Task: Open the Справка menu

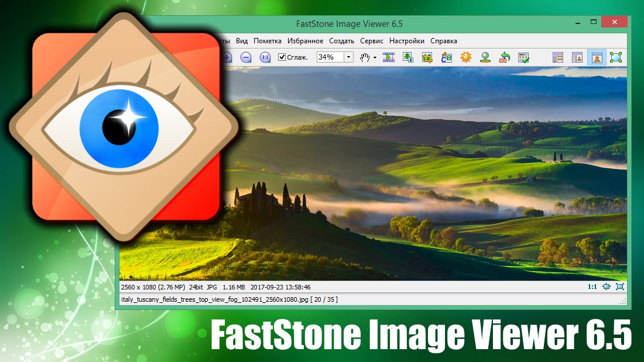Action: [x=444, y=41]
